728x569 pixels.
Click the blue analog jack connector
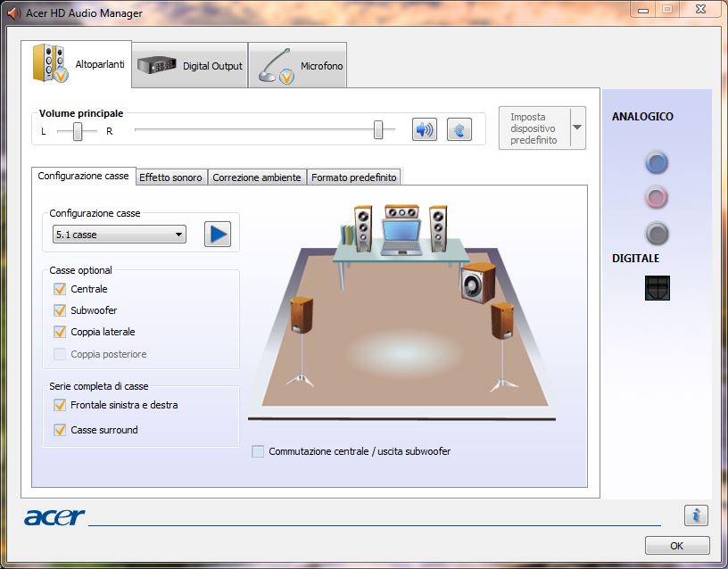pos(657,163)
